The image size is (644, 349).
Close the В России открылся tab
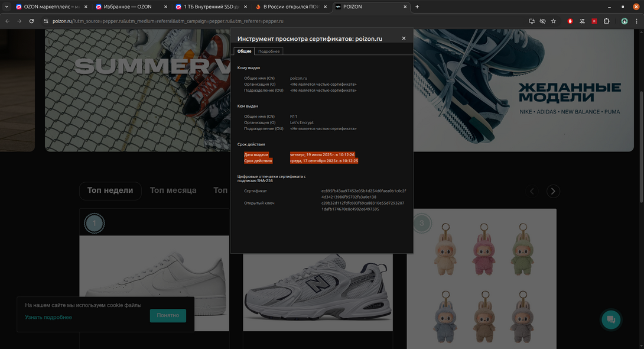pos(325,7)
